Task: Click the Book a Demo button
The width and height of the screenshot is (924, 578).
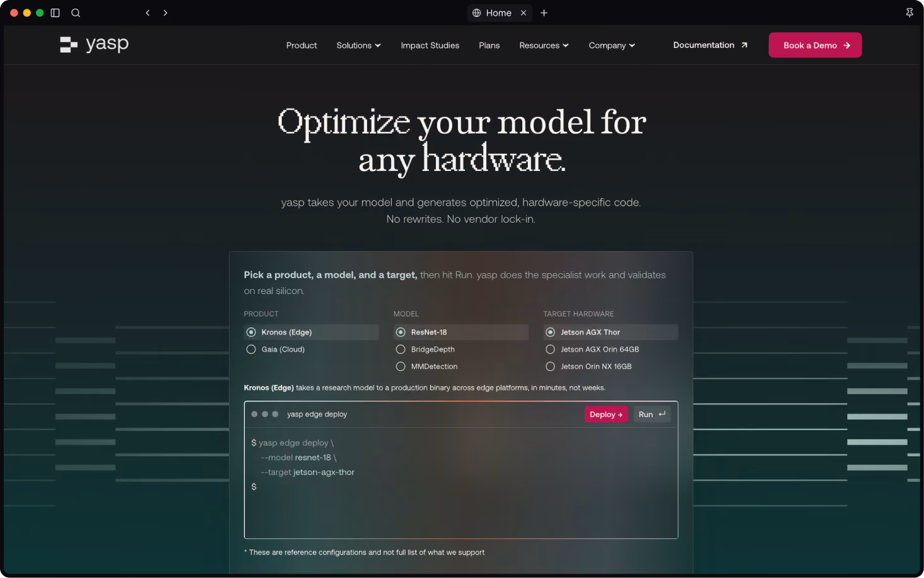Action: click(x=815, y=45)
